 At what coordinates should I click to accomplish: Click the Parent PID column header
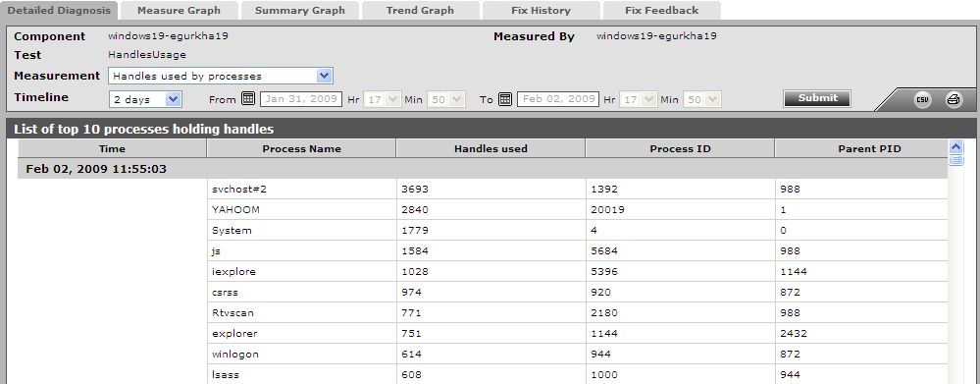(x=862, y=149)
